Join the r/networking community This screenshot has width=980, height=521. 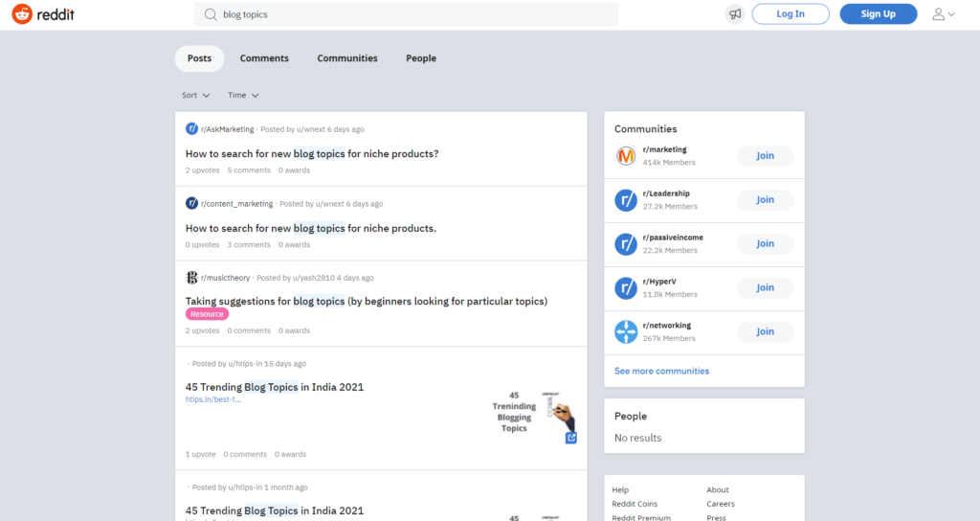(765, 331)
